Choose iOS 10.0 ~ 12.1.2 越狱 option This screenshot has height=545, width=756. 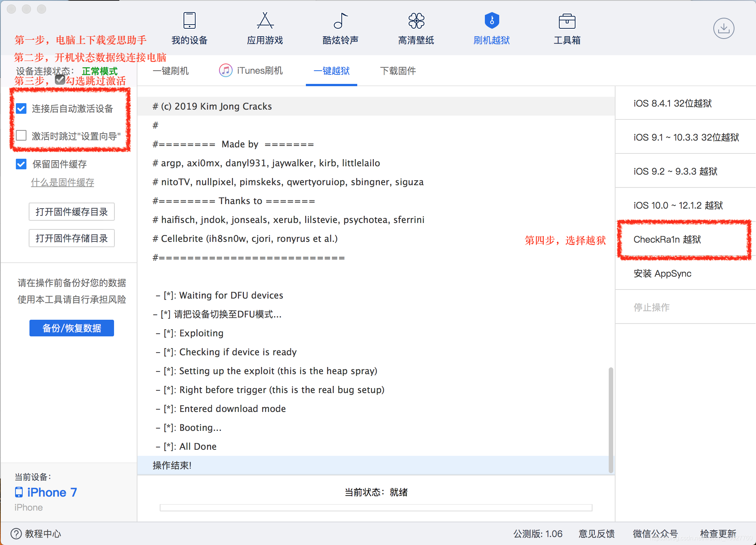click(685, 205)
